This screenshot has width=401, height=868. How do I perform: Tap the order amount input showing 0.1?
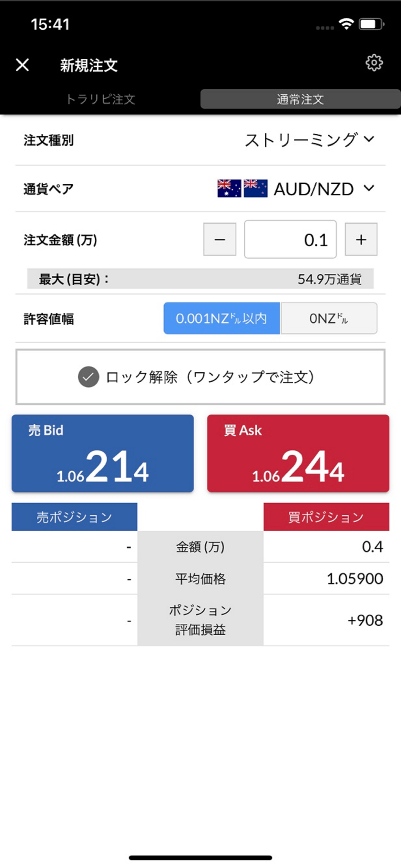tap(290, 239)
